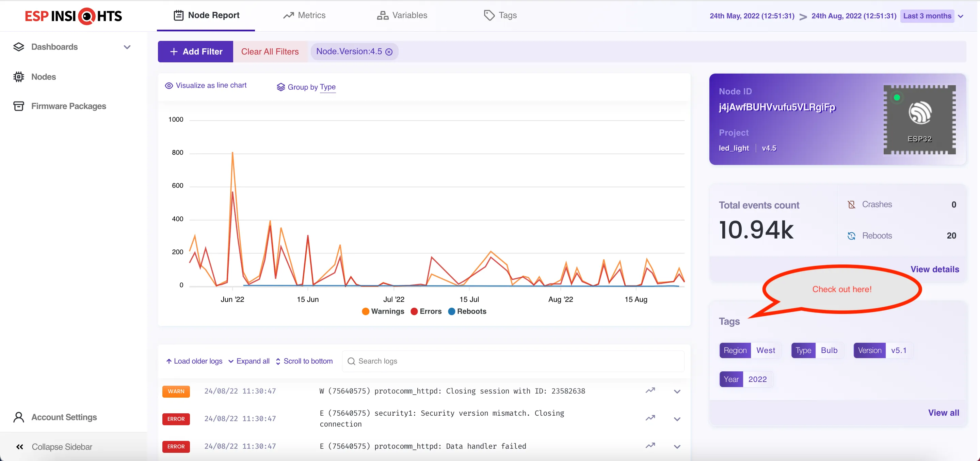Click the ESP32 chip thumbnail image
This screenshot has height=461, width=980.
[x=919, y=120]
